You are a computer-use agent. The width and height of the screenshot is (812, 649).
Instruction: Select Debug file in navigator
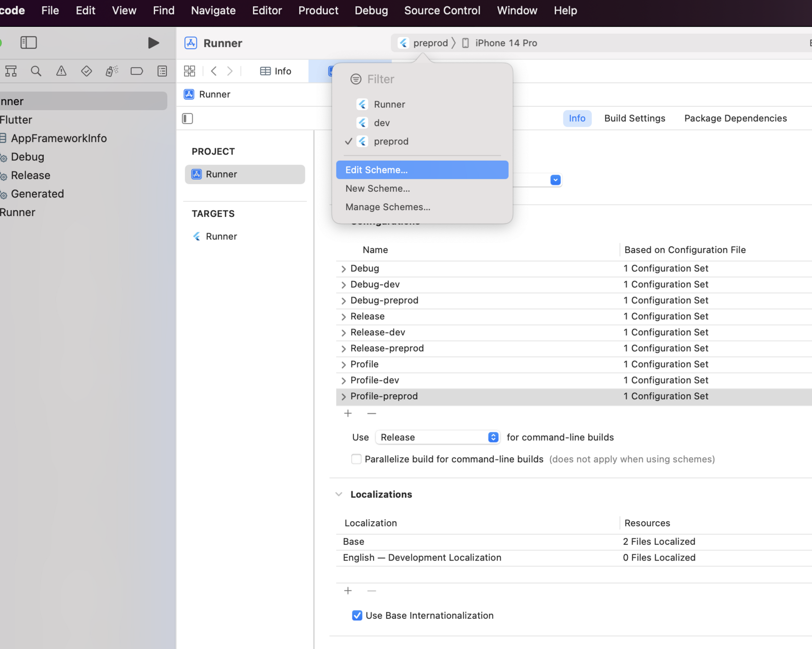pos(27,157)
